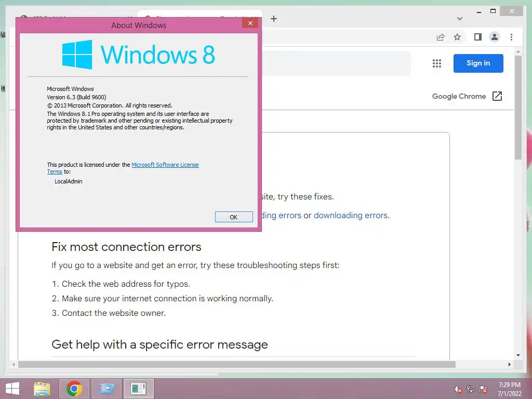The width and height of the screenshot is (532, 399).
Task: Click the vertical scrollbar thumb
Action: [518, 107]
